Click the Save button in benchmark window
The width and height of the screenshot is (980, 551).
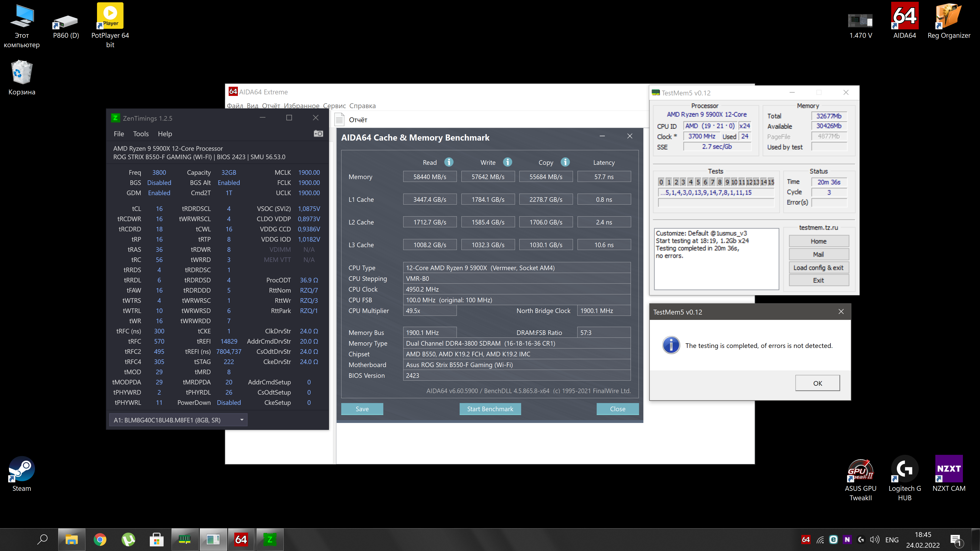pyautogui.click(x=362, y=409)
